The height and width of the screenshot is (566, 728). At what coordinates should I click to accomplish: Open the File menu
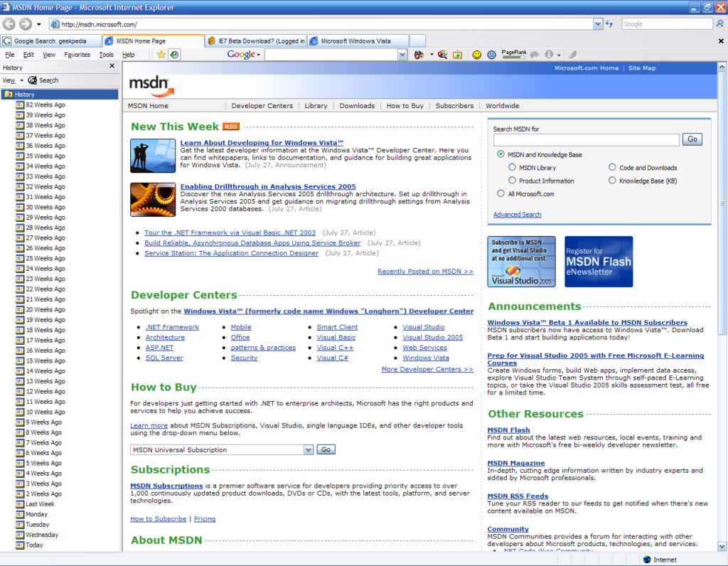(9, 55)
